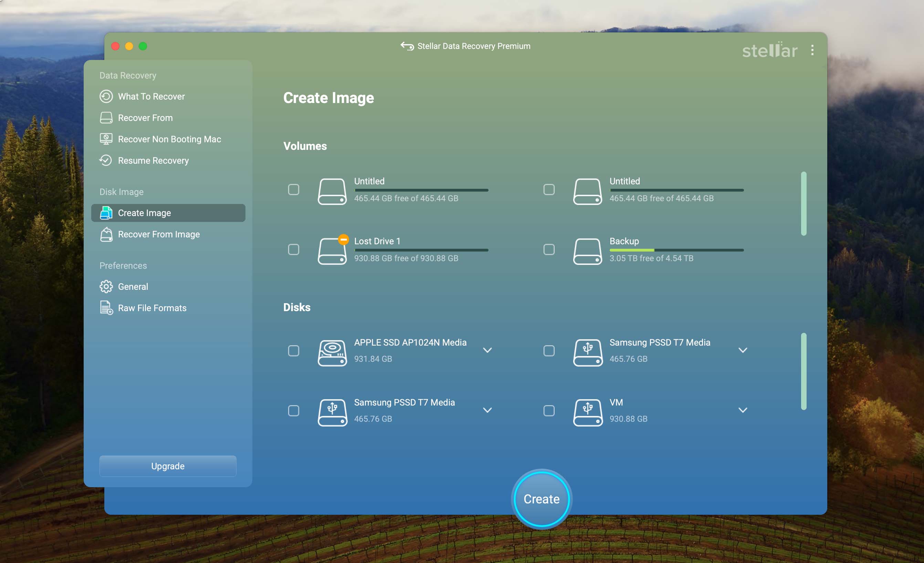Click the General gear icon
Image resolution: width=924 pixels, height=563 pixels.
tap(106, 287)
